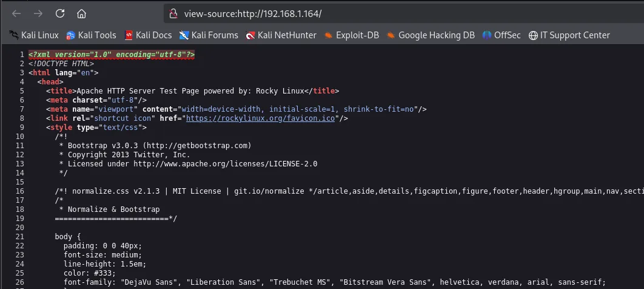The height and width of the screenshot is (289, 644).
Task: Click the html lang="en" tag
Action: pyautogui.click(x=63, y=73)
